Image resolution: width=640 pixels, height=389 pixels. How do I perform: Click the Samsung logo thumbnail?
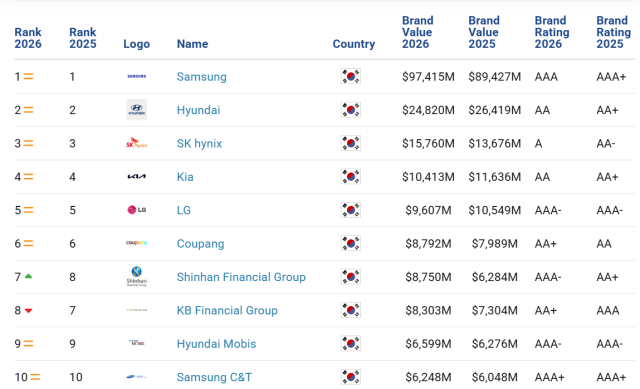point(137,76)
